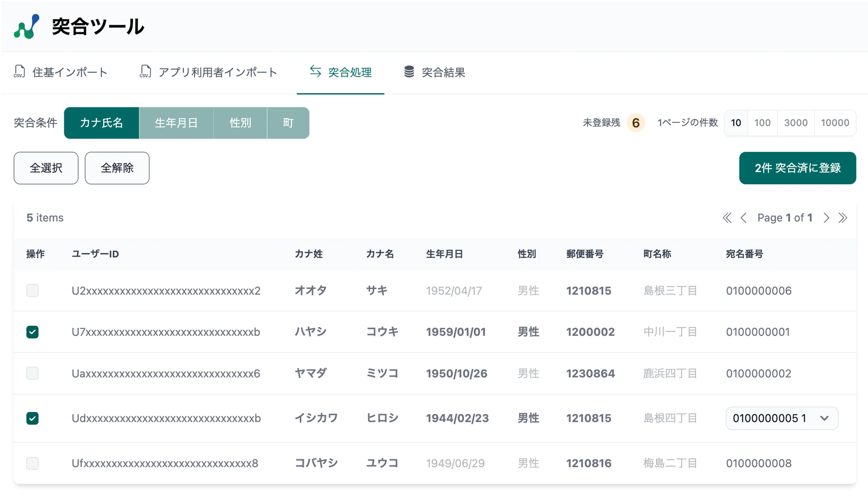The height and width of the screenshot is (499, 868).
Task: Click the arrows icon for 突合処理
Action: click(315, 71)
